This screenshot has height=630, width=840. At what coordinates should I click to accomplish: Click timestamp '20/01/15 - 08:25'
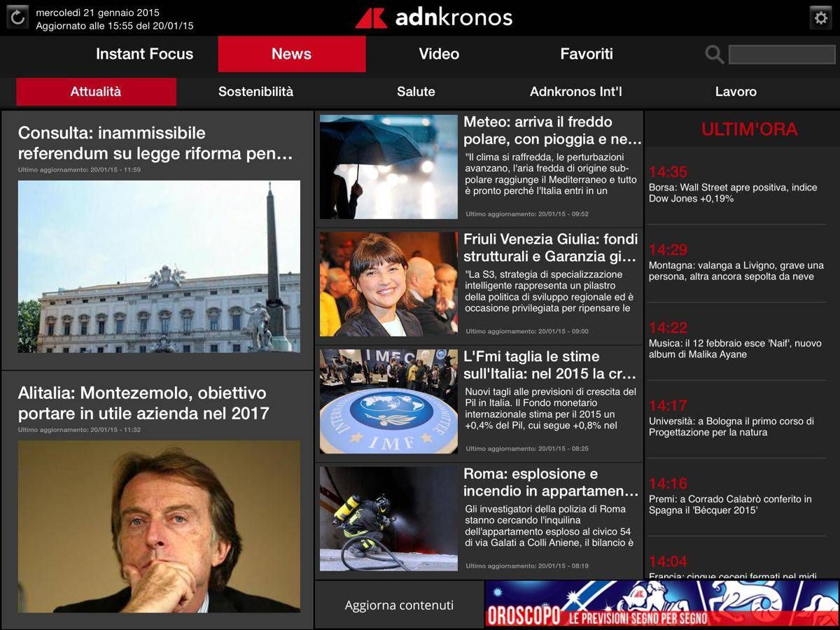(x=563, y=449)
